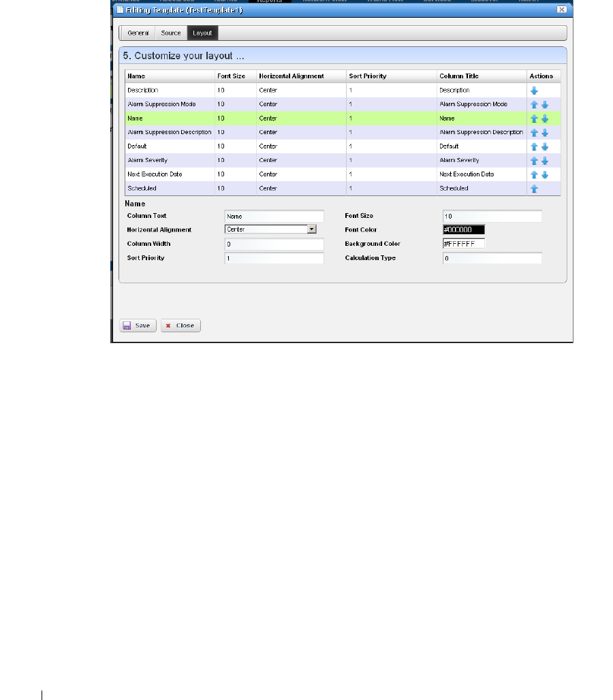Move Next Execution Date row down
This screenshot has height=700, width=613.
(x=545, y=174)
